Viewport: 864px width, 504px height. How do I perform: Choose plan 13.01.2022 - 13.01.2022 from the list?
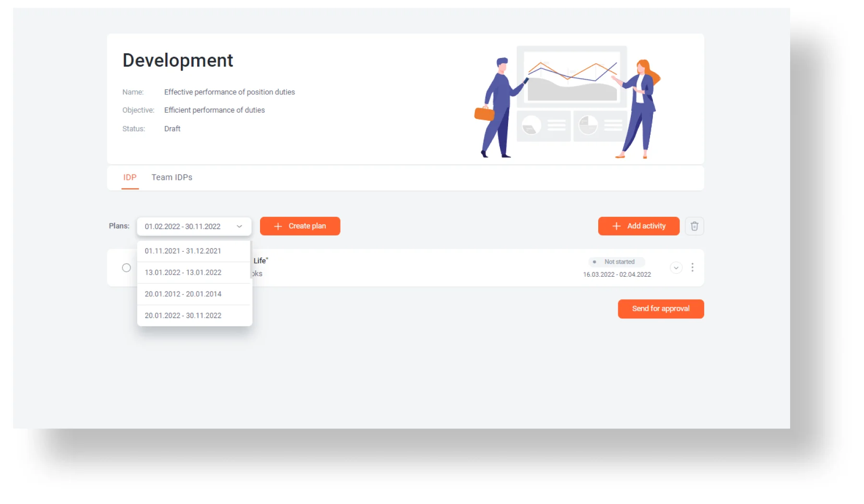coord(183,272)
